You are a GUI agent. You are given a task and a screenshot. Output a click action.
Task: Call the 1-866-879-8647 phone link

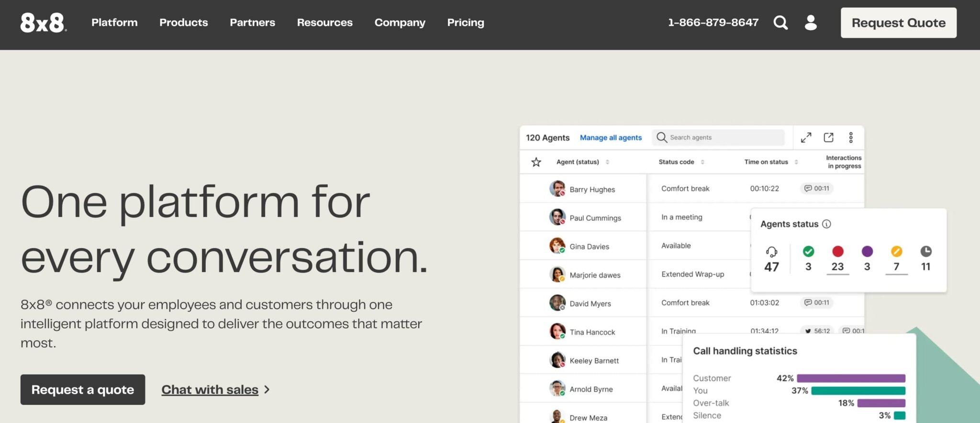[x=713, y=23]
